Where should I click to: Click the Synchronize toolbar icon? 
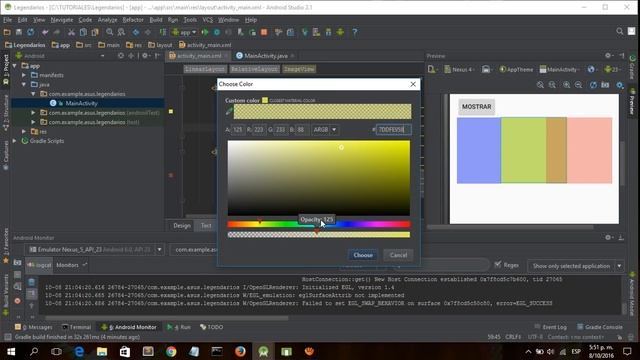(31, 32)
